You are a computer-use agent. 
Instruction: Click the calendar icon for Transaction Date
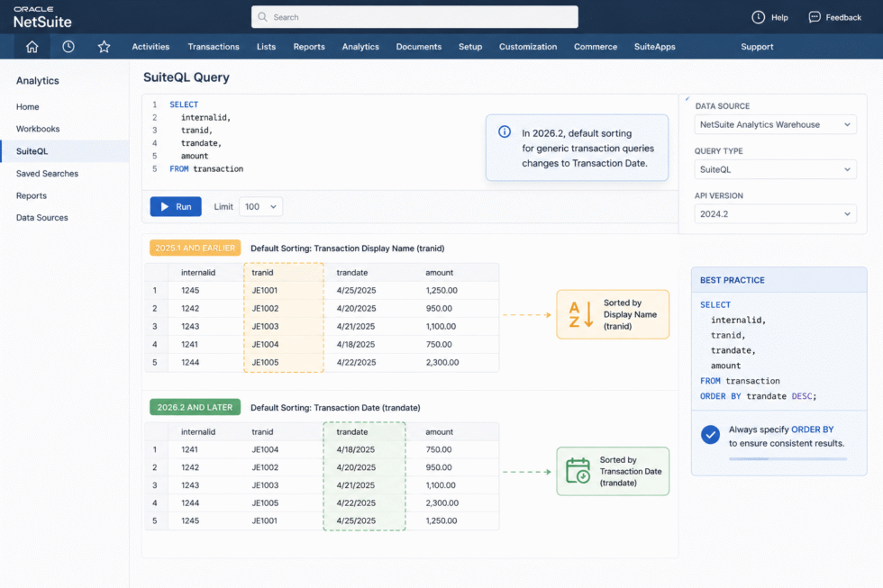(x=578, y=471)
